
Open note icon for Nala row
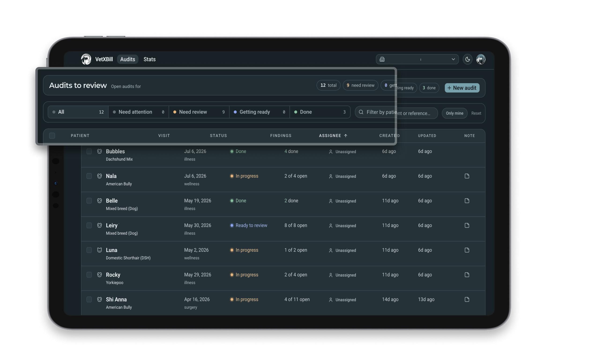(467, 176)
